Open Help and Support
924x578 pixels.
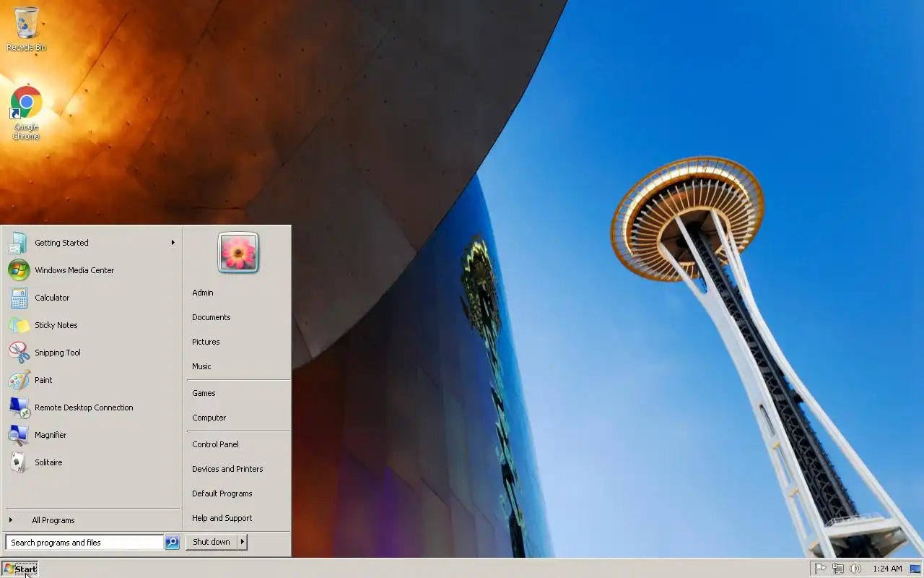222,518
